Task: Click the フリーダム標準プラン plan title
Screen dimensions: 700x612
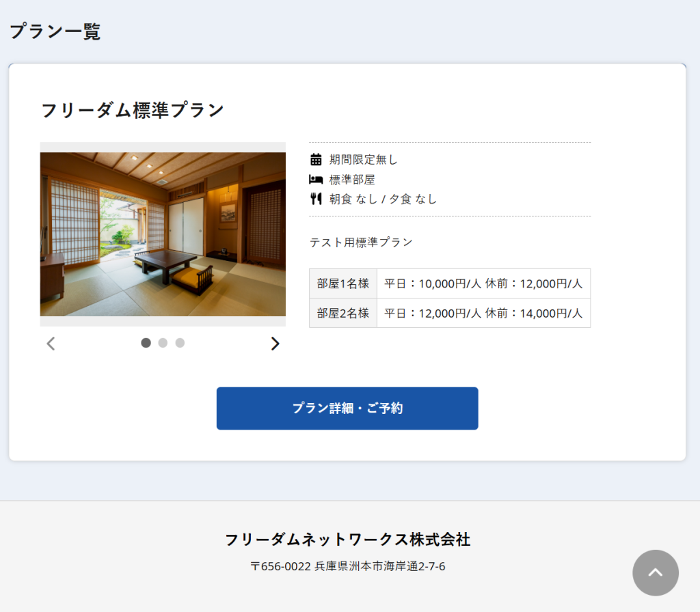Action: click(x=132, y=110)
